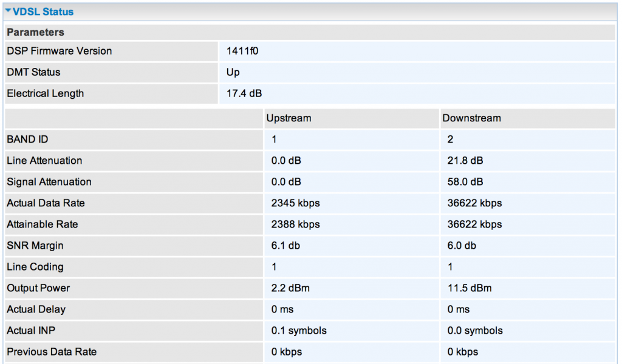The width and height of the screenshot is (622, 364).
Task: Click the 6.0 db downstream SNR margin
Action: [x=462, y=246]
